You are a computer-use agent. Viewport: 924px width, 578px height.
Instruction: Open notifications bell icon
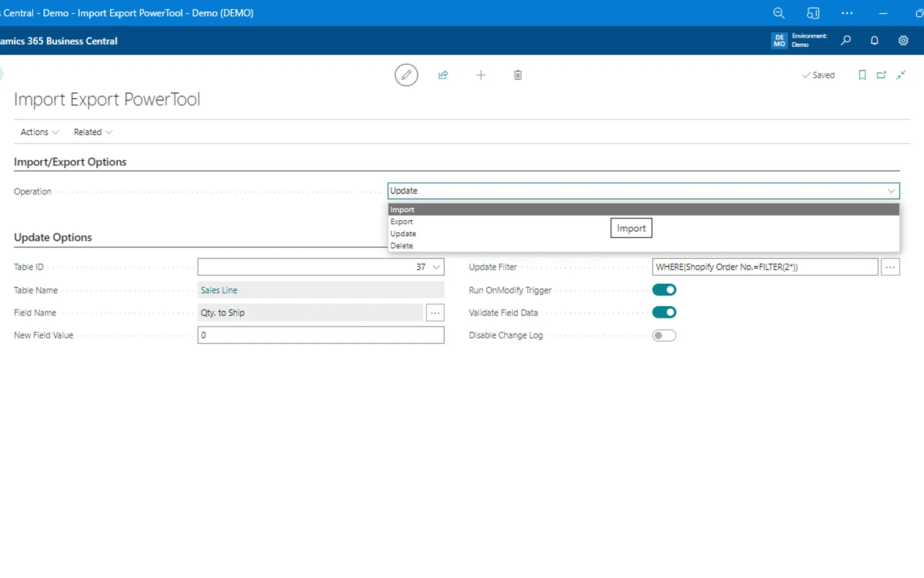874,40
